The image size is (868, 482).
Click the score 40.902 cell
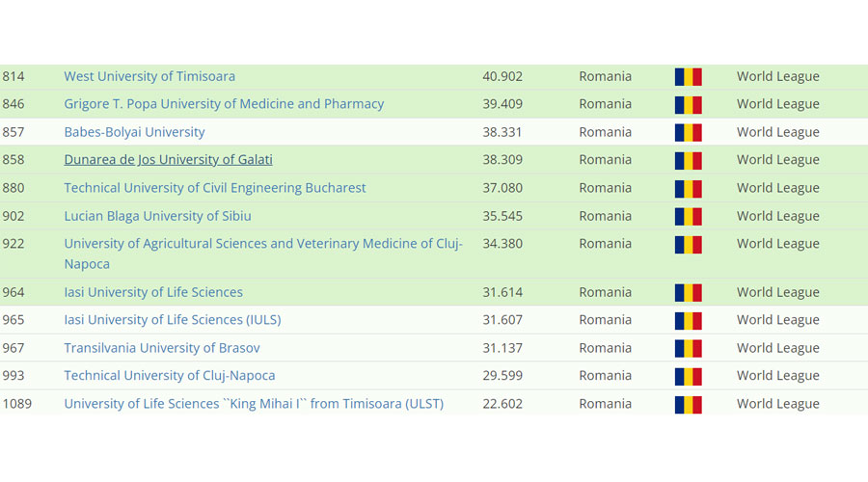pyautogui.click(x=502, y=76)
